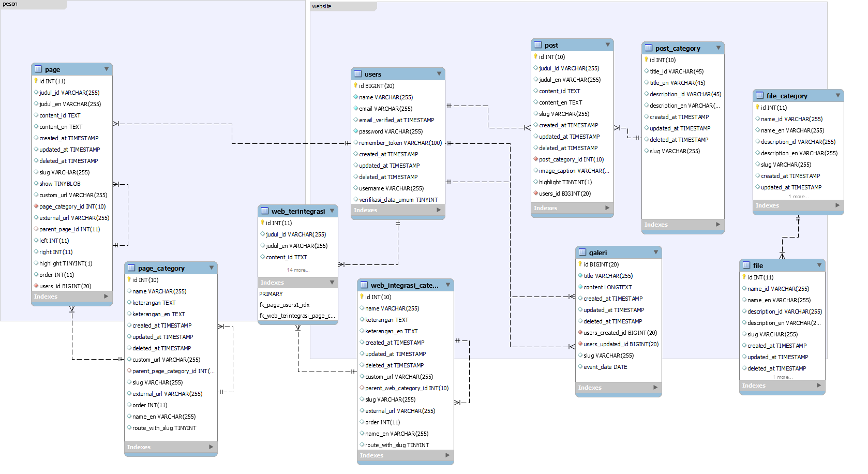Click the page_category table header icon
This screenshot has height=474, width=868.
click(x=131, y=268)
